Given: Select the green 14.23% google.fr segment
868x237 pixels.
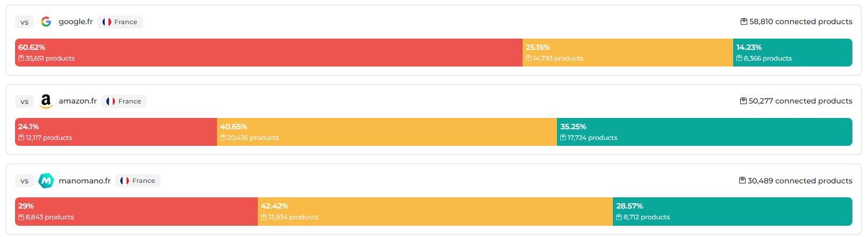Looking at the screenshot, I should tap(792, 53).
